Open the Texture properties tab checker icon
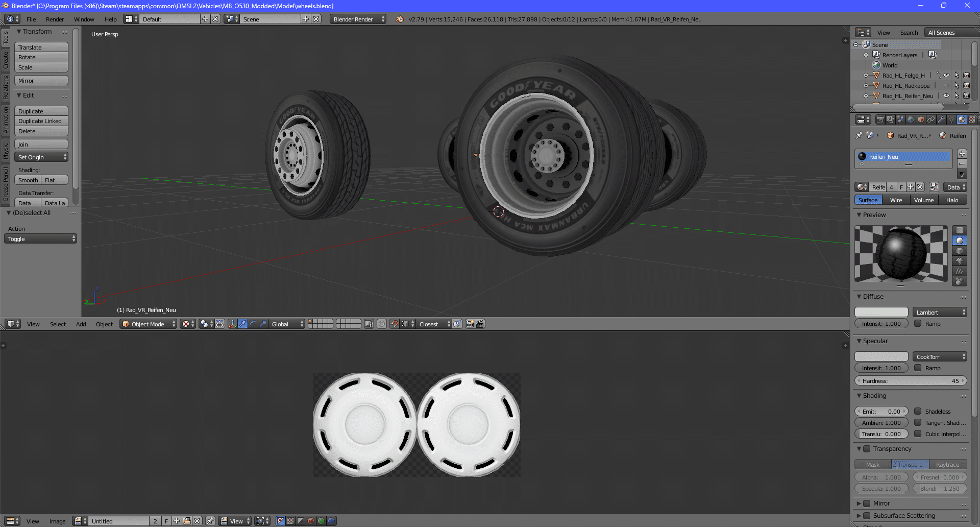 972,119
